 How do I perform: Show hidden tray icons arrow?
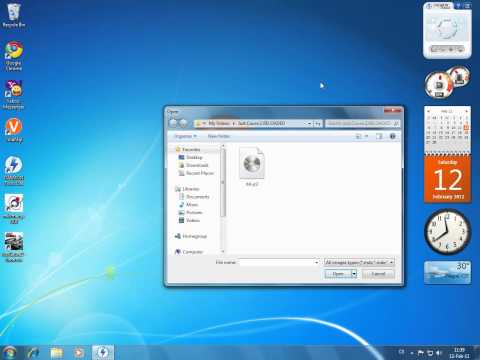(x=412, y=353)
